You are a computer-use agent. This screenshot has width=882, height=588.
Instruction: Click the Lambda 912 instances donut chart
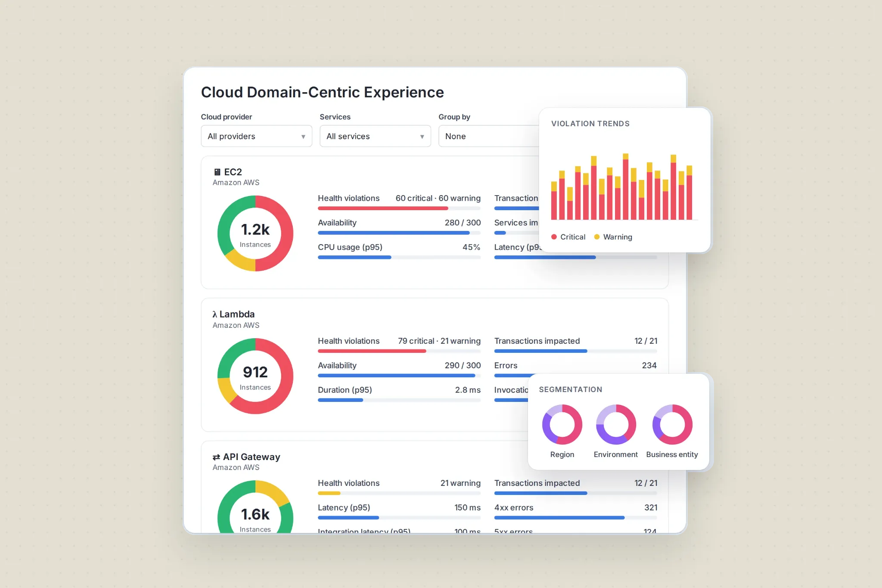click(x=255, y=376)
